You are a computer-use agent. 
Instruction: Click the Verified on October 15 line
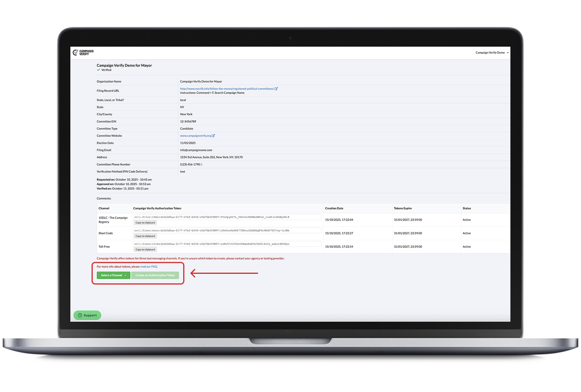pos(122,188)
